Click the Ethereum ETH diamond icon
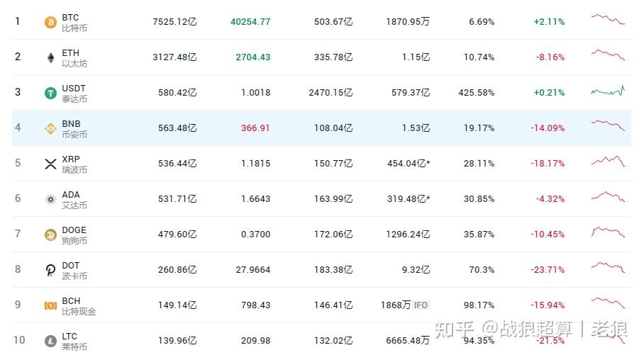 [x=50, y=57]
